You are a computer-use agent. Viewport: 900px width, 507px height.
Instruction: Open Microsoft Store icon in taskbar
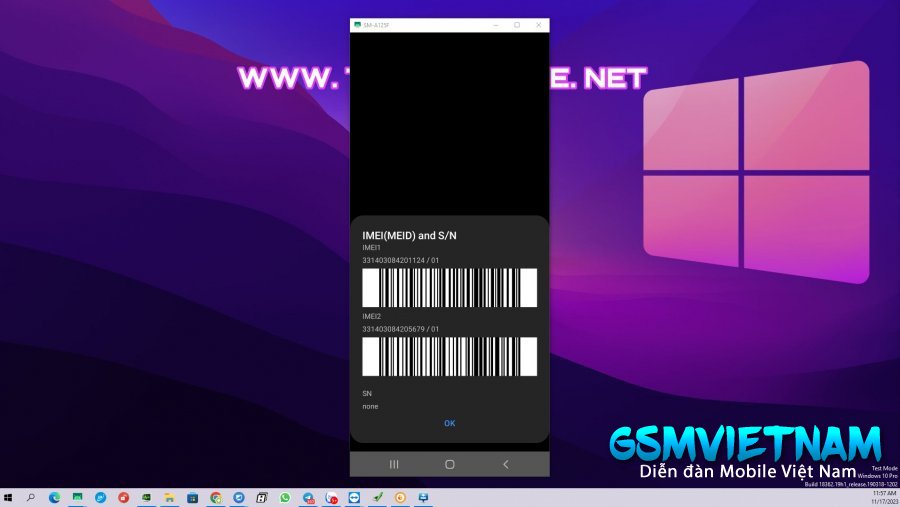(x=192, y=498)
